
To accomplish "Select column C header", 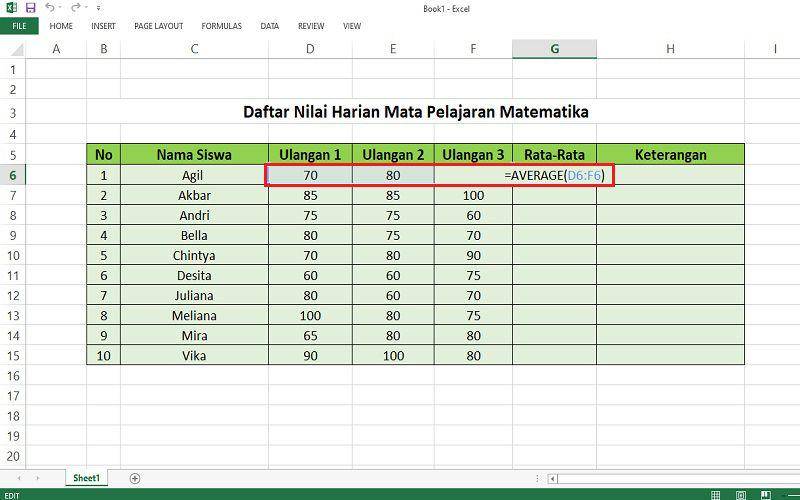I will [194, 49].
